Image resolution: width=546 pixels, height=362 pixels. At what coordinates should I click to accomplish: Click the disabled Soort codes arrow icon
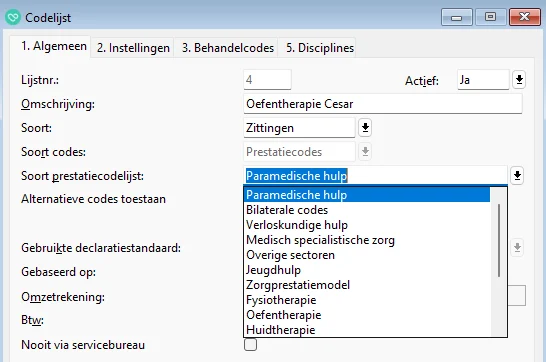[x=365, y=151]
